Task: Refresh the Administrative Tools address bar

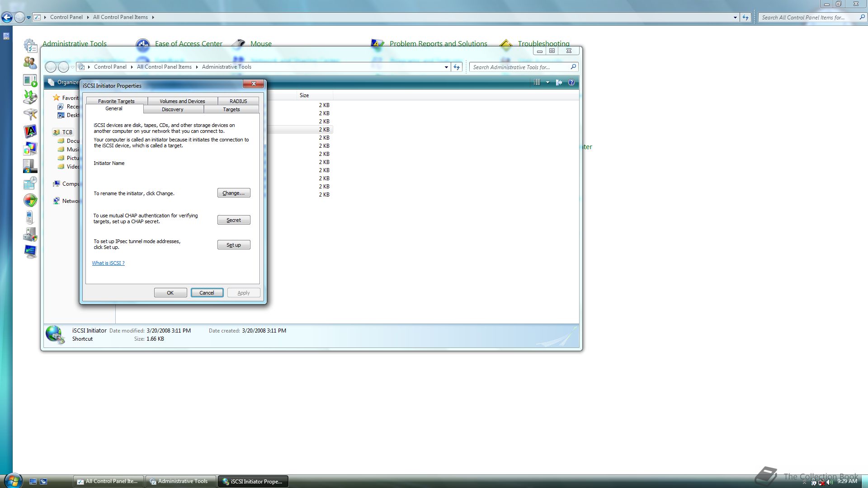Action: tap(457, 67)
